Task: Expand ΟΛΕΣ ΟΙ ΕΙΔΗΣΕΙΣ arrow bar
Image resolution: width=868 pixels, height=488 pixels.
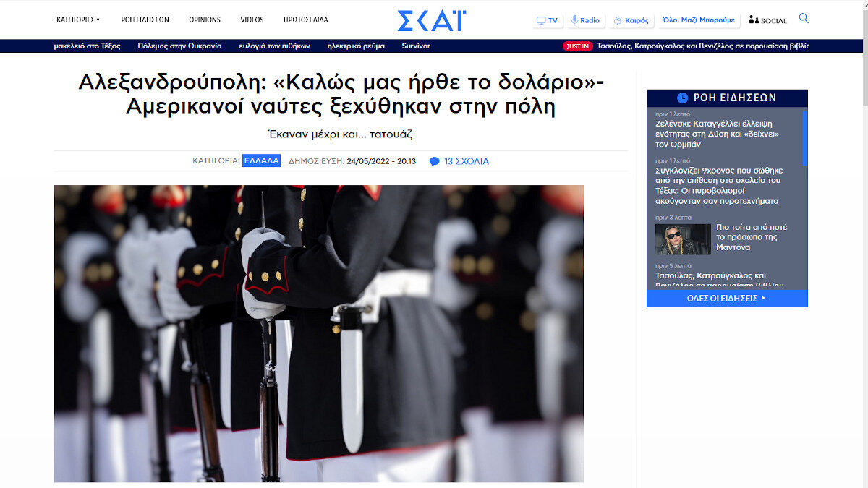Action: 726,298
